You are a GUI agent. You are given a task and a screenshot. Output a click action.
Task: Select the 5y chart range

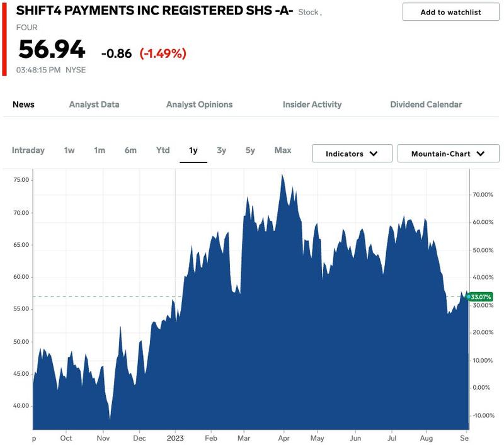click(x=250, y=150)
